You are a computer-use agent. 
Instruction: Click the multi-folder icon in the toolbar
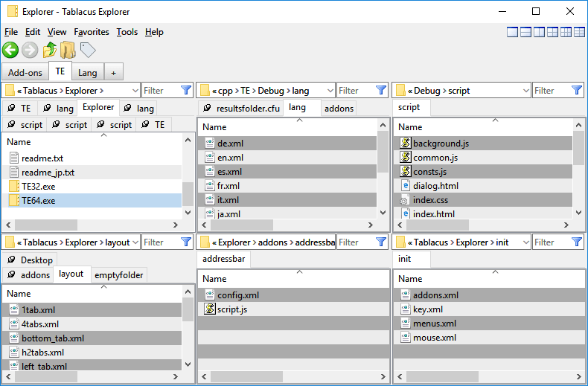[68, 51]
